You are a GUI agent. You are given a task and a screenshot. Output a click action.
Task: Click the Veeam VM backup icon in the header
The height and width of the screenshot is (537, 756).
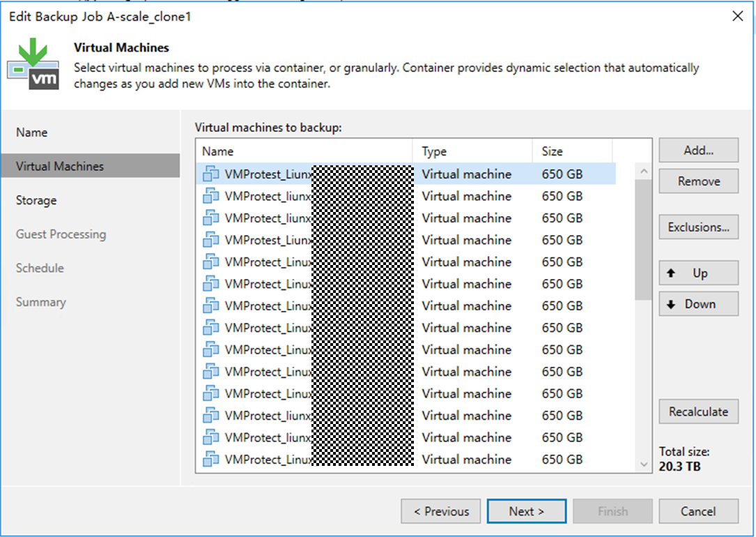(x=32, y=65)
